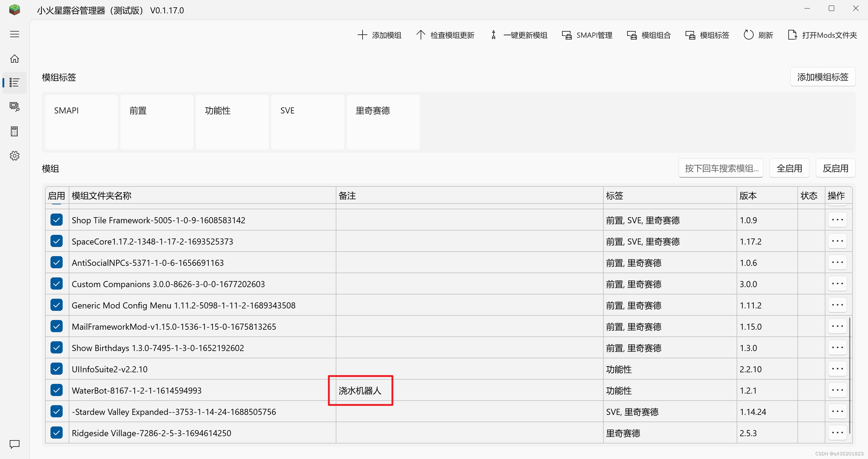The width and height of the screenshot is (868, 459).
Task: Open the Stardew Valley Expanded actions menu
Action: coord(837,412)
